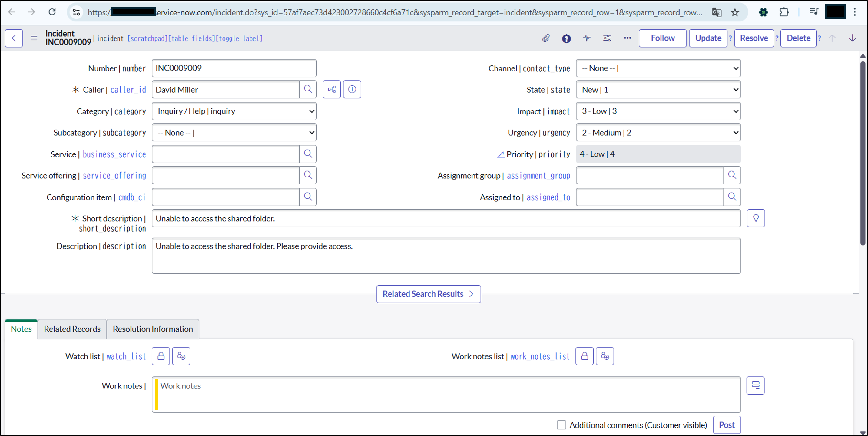Preview caller record info icon
Image resolution: width=868 pixels, height=436 pixels.
[352, 89]
